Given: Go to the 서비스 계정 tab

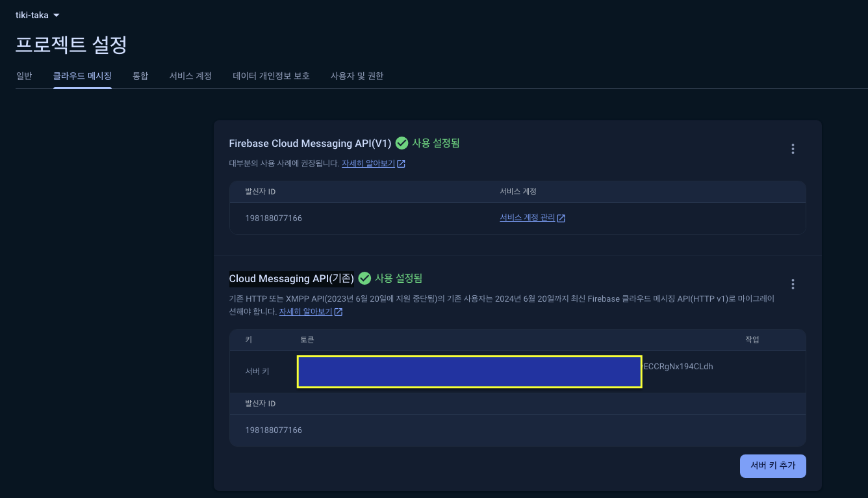Looking at the screenshot, I should click(x=190, y=76).
